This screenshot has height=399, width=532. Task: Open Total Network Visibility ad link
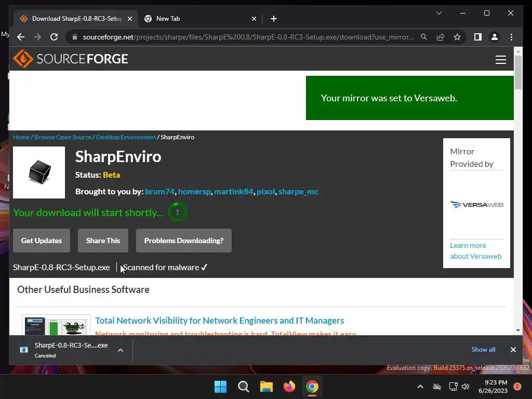click(x=220, y=321)
